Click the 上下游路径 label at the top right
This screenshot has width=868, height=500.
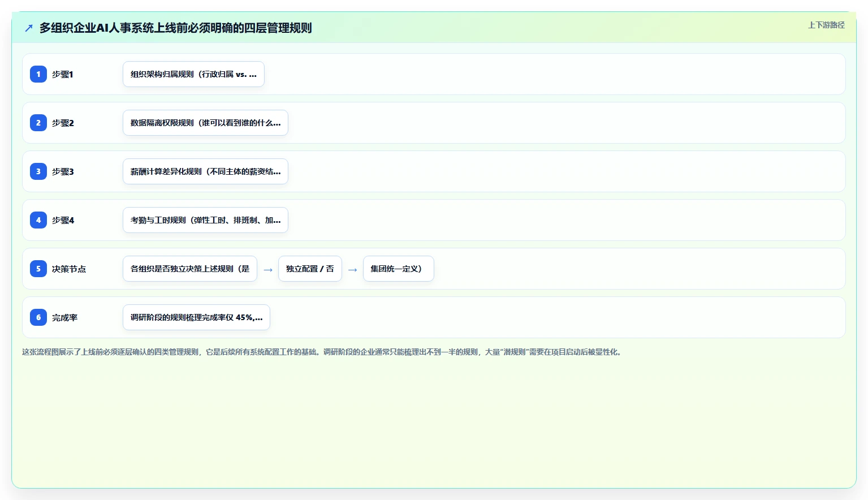pyautogui.click(x=826, y=25)
